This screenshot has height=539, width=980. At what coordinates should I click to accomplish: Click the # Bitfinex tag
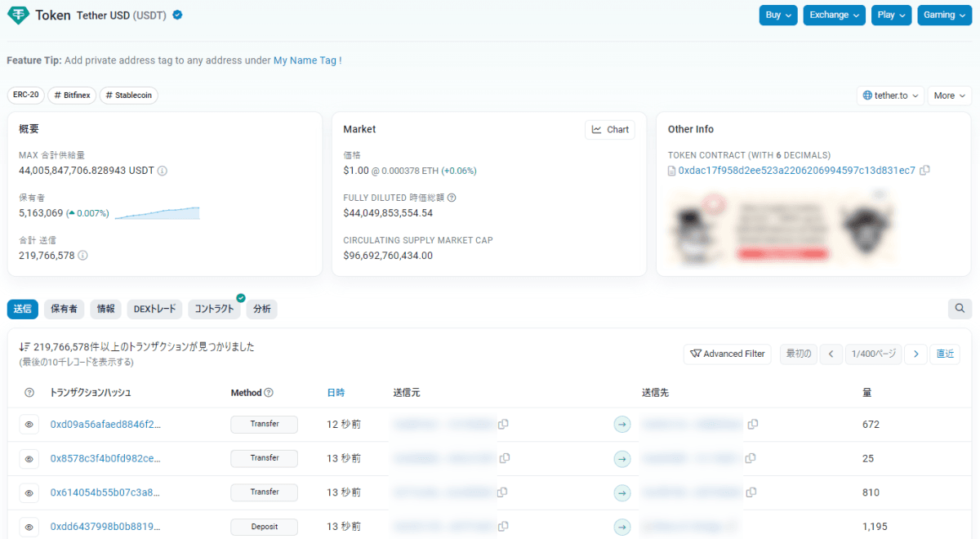coord(72,96)
